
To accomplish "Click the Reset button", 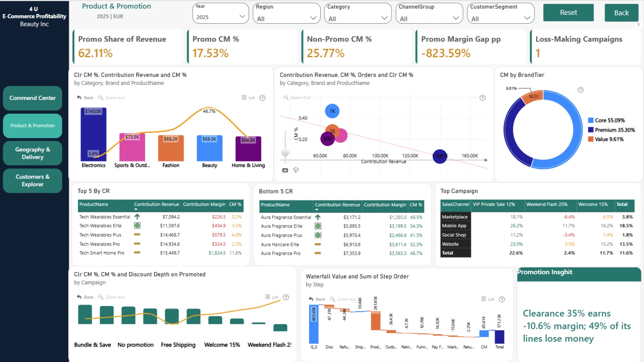I will pos(569,13).
